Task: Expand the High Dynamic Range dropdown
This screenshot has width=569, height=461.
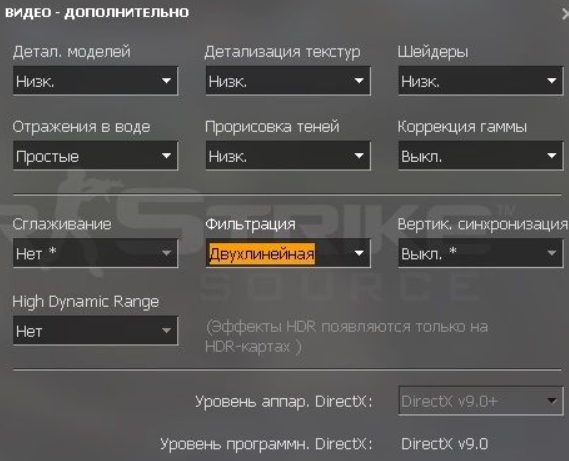Action: point(95,330)
